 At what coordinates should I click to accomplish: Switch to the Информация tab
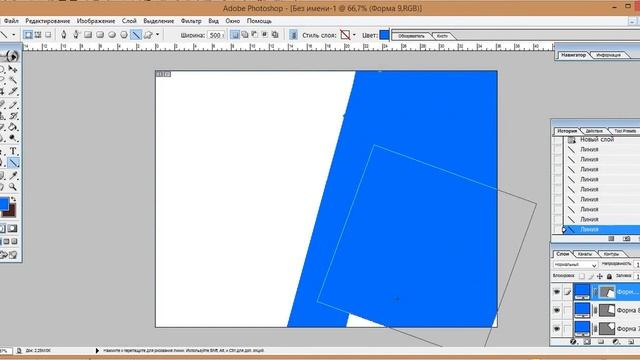(x=608, y=55)
